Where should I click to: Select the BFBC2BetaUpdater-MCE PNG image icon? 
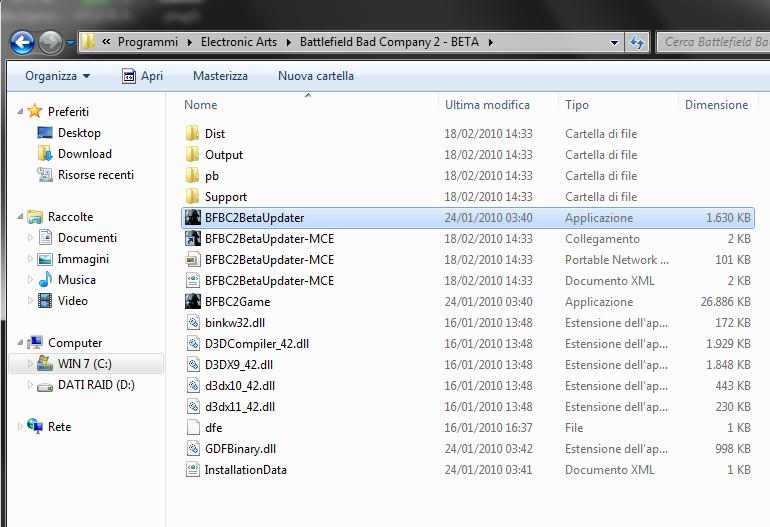tap(192, 260)
